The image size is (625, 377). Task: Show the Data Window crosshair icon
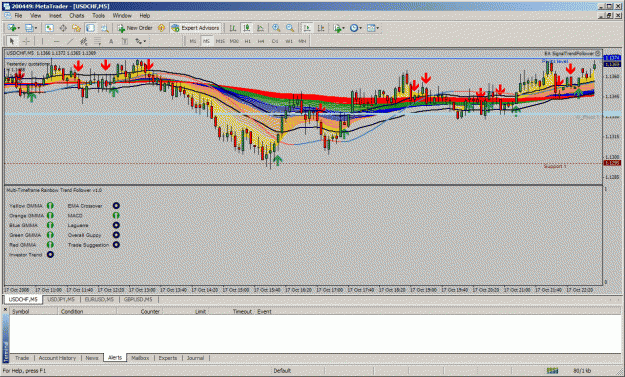click(x=63, y=28)
